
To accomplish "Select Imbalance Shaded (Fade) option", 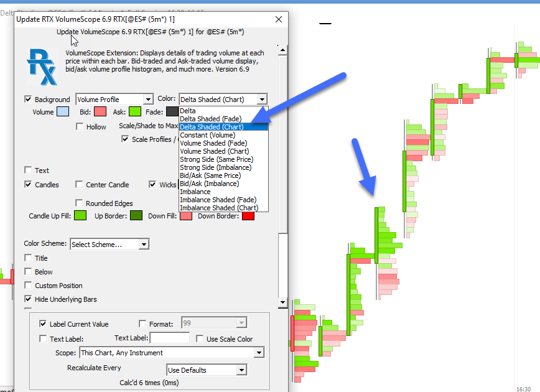I will 223,200.
